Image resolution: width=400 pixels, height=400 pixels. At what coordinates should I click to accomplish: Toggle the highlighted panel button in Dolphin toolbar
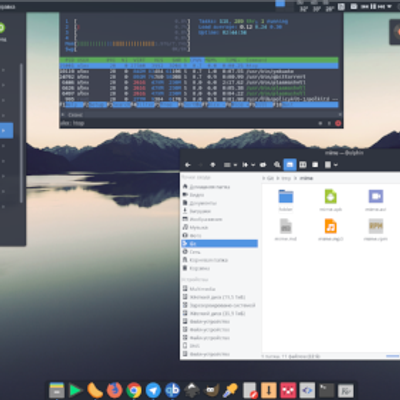click(x=290, y=165)
